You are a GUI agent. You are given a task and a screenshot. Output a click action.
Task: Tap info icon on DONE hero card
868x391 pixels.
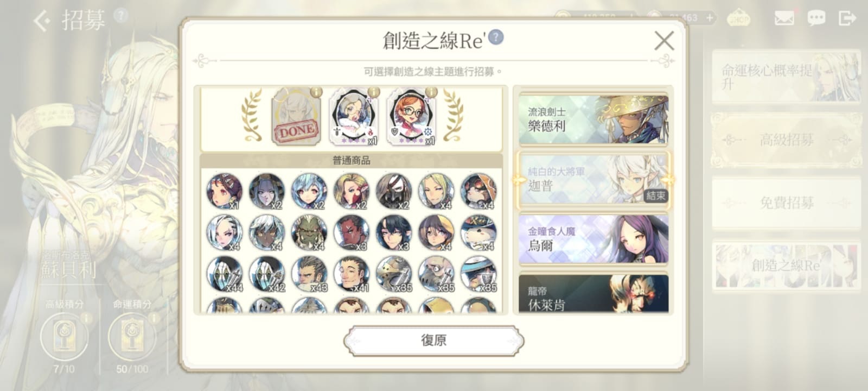pos(316,92)
